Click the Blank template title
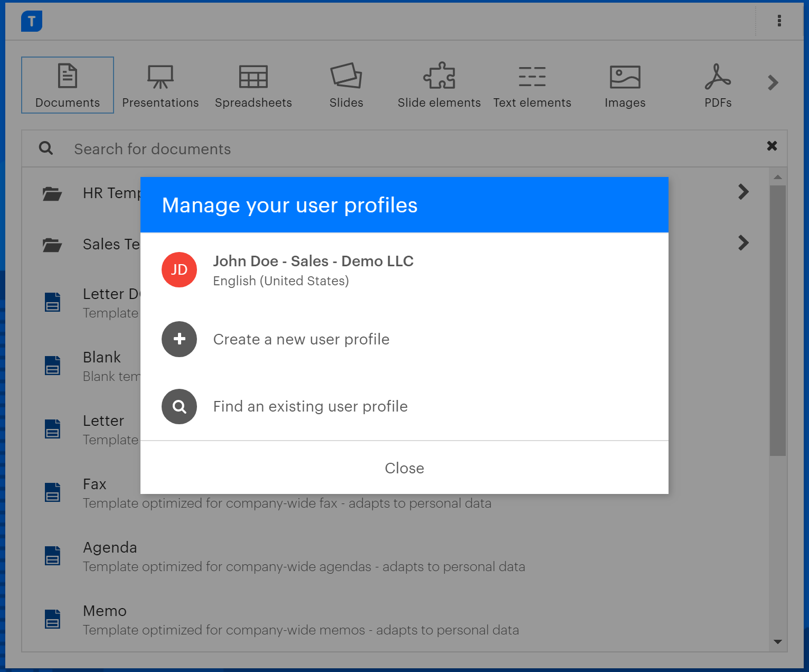 [x=102, y=357]
